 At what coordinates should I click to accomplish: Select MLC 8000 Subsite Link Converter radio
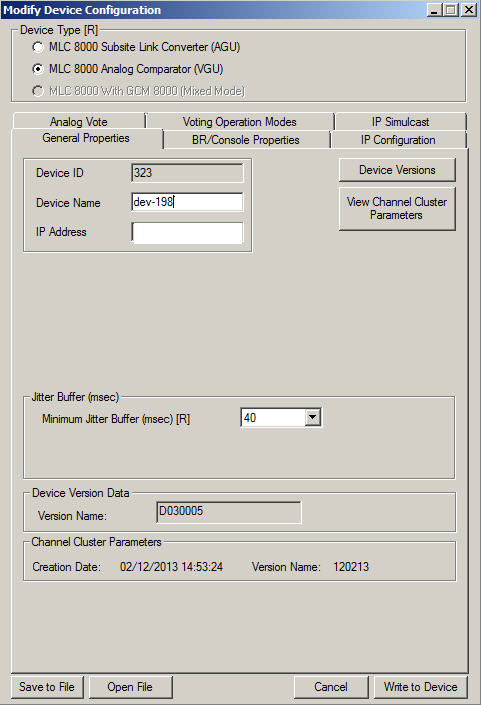(38, 47)
